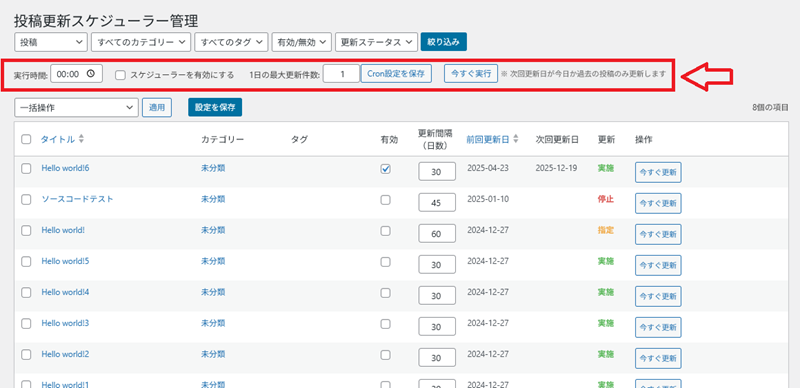Select the Hello world!2 row checkbox
The width and height of the screenshot is (800, 388).
click(x=26, y=355)
